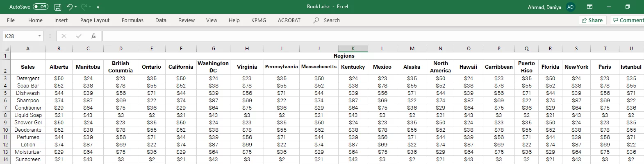Select the North America header cell
644x164 pixels.
pyautogui.click(x=440, y=67)
